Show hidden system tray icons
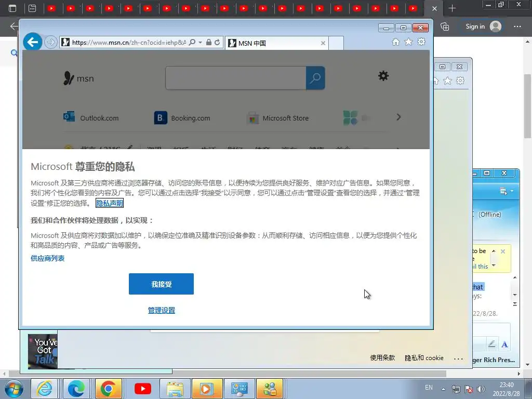This screenshot has width=532, height=399. coord(443,389)
